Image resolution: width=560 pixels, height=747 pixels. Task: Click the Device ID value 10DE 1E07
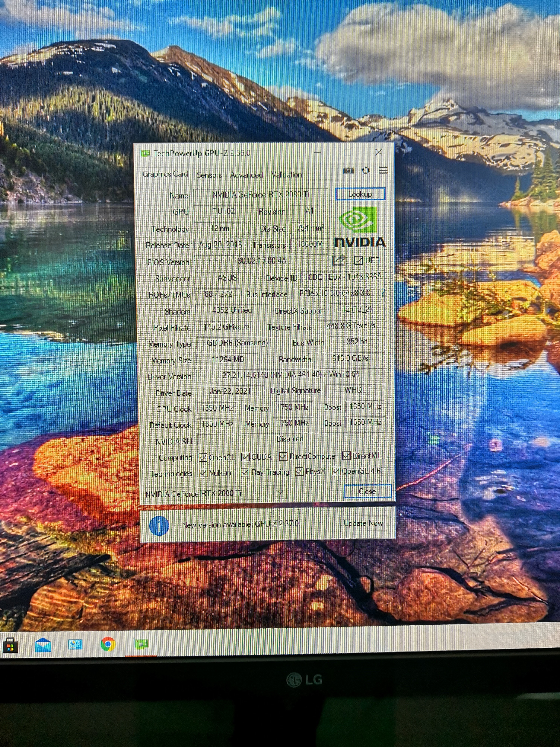coord(343,277)
